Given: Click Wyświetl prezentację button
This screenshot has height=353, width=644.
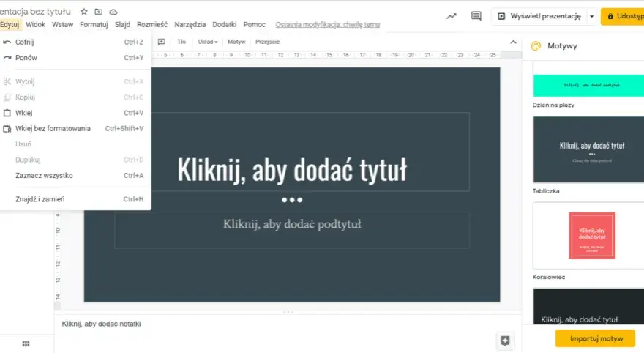Looking at the screenshot, I should 539,16.
